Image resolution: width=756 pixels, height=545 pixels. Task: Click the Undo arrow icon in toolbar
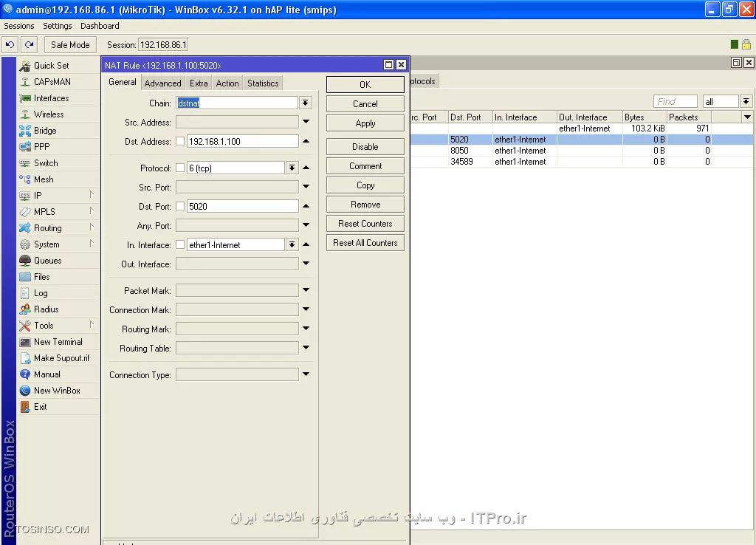[x=10, y=45]
